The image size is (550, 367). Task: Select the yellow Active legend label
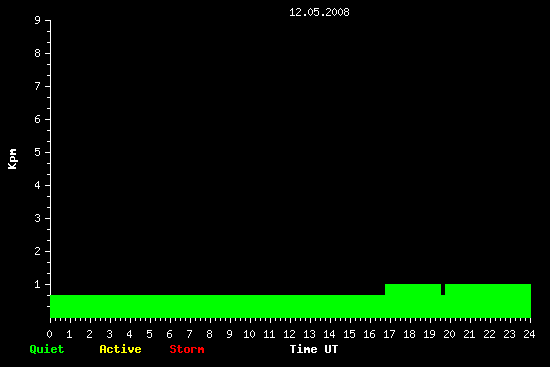(x=120, y=349)
